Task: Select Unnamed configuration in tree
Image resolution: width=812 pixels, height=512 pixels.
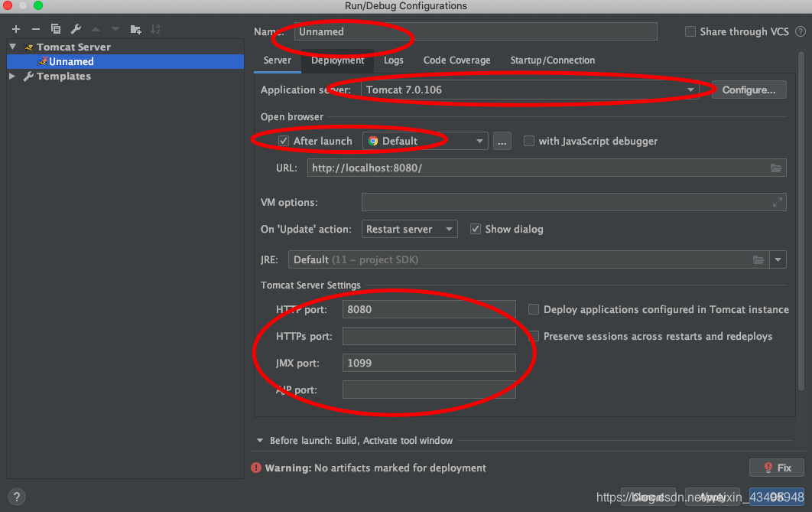Action: tap(125, 62)
